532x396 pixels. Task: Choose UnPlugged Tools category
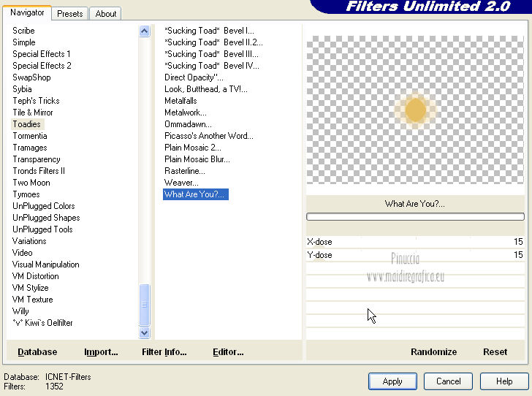tap(42, 229)
